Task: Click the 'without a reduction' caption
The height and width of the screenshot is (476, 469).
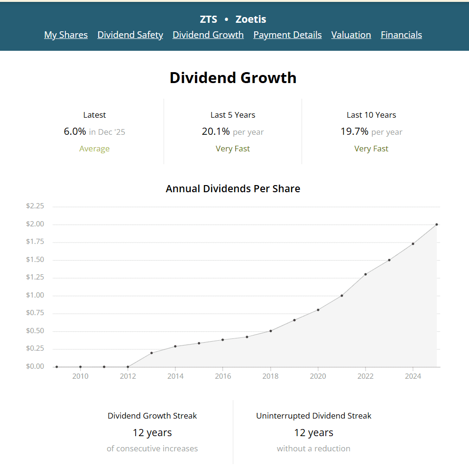Action: point(313,448)
